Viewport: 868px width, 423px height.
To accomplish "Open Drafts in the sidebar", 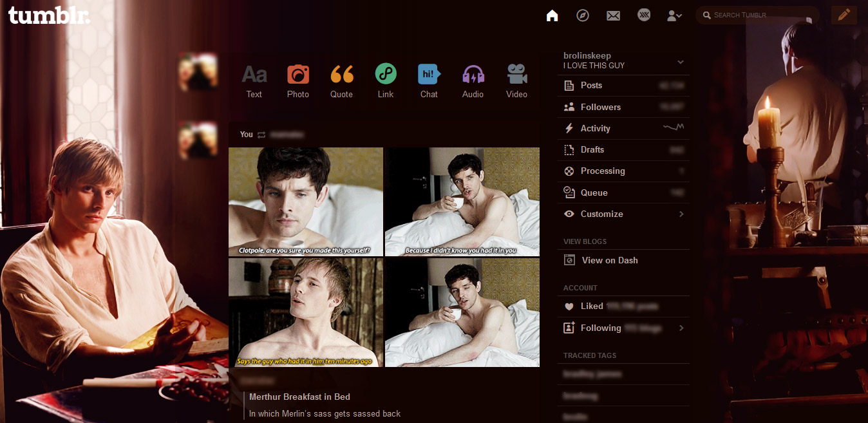I will [623, 149].
